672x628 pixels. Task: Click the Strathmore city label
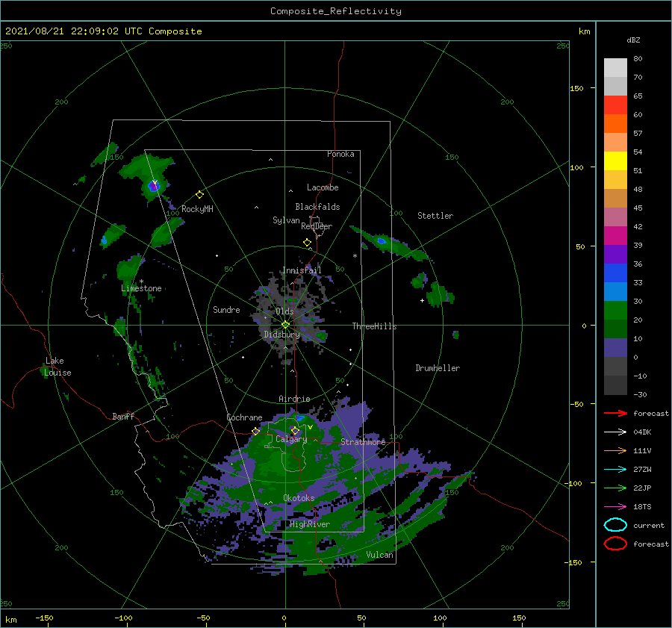click(363, 442)
